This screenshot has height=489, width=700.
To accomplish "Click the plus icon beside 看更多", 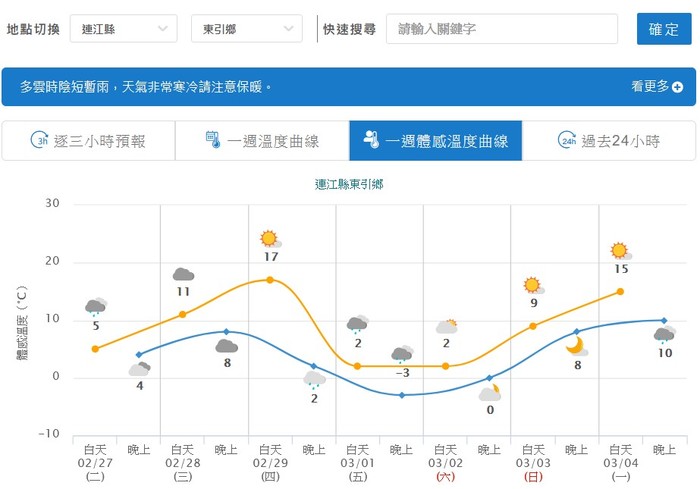I will pyautogui.click(x=678, y=87).
